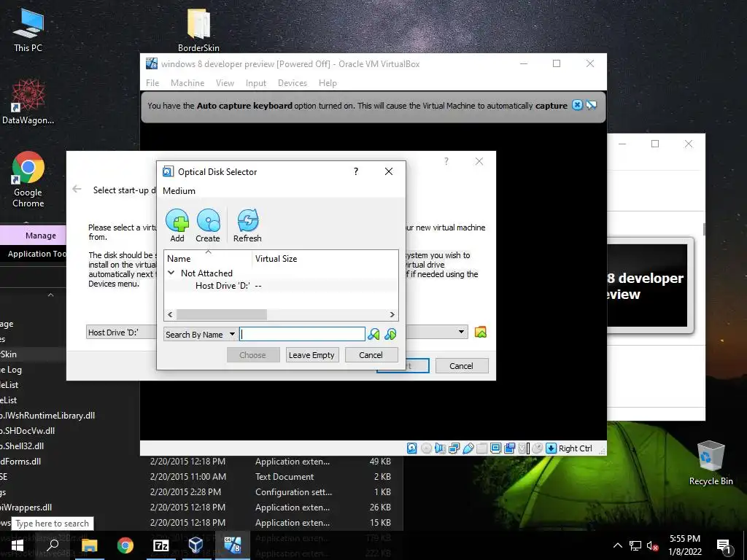Open the Input menu
The image size is (747, 560).
point(256,83)
